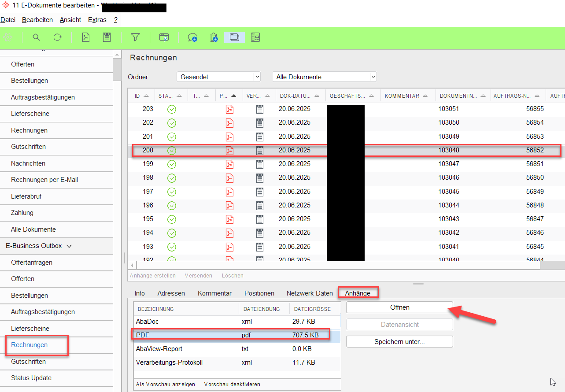Screen dimensions: 565x392
Task: Click the Speichern unter... button
Action: (x=399, y=342)
